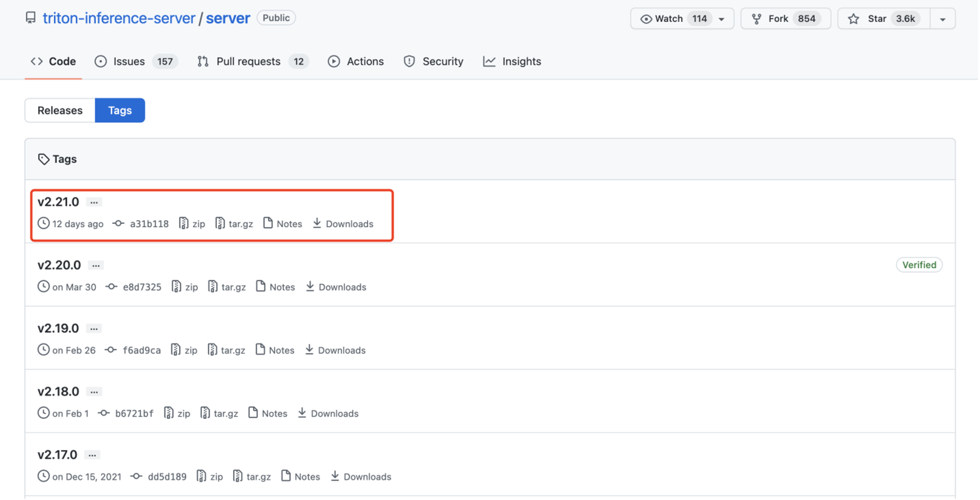The height and width of the screenshot is (500, 980).
Task: Open the server repository link
Action: (x=228, y=18)
